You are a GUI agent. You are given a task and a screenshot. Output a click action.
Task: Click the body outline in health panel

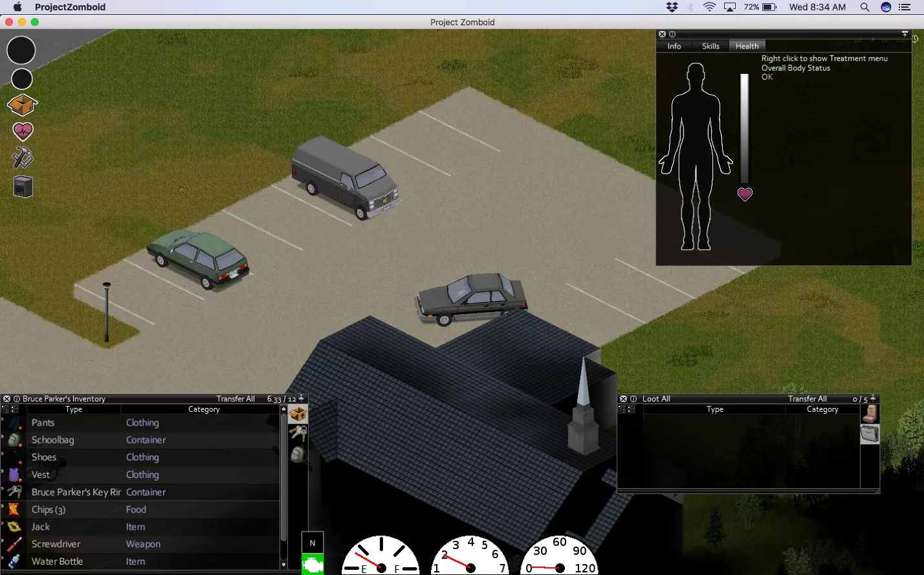point(696,157)
